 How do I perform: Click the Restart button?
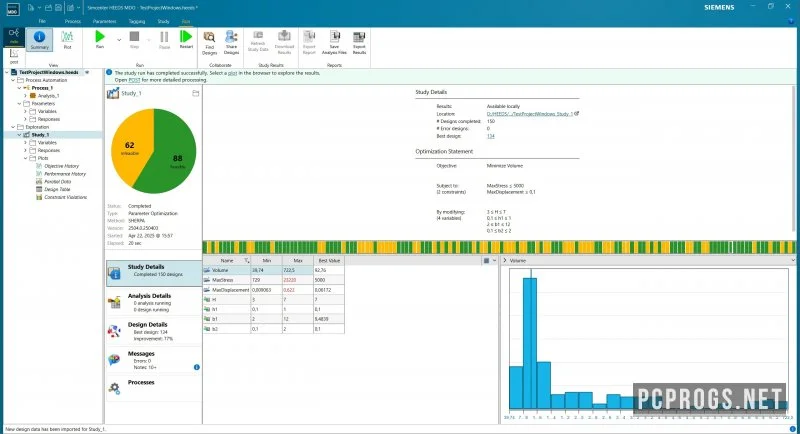(186, 40)
